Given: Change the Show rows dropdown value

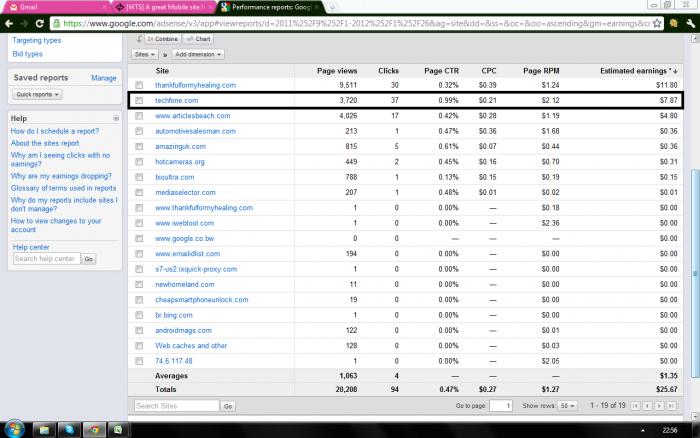Looking at the screenshot, I should coord(567,406).
